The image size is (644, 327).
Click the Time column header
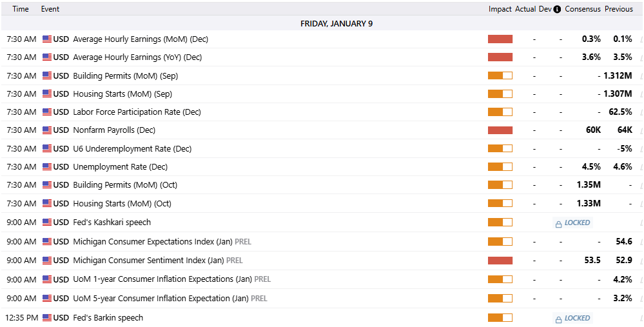(21, 9)
